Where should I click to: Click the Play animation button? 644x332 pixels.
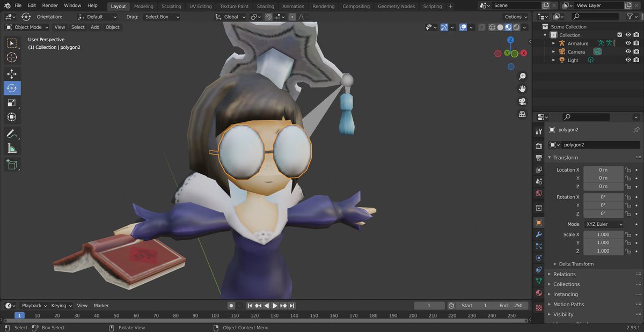[x=275, y=306]
